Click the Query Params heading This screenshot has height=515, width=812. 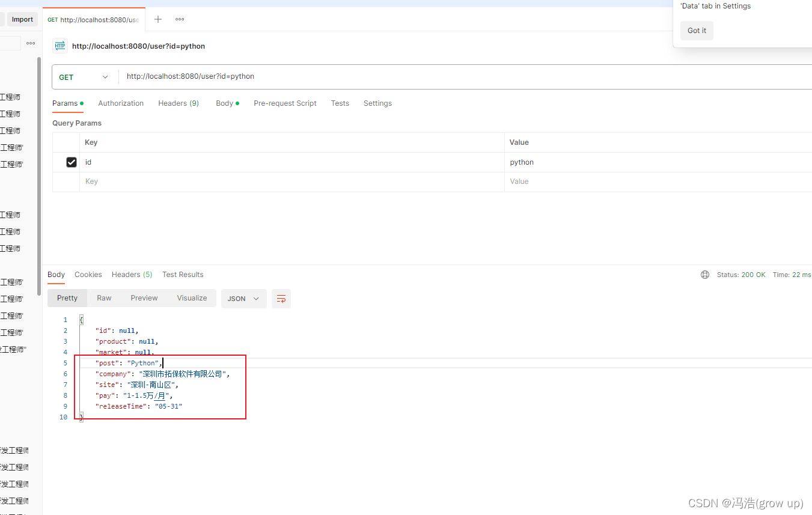point(77,123)
